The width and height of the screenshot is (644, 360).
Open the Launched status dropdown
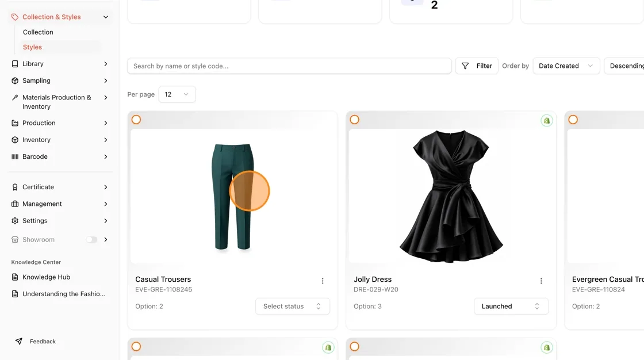point(511,306)
